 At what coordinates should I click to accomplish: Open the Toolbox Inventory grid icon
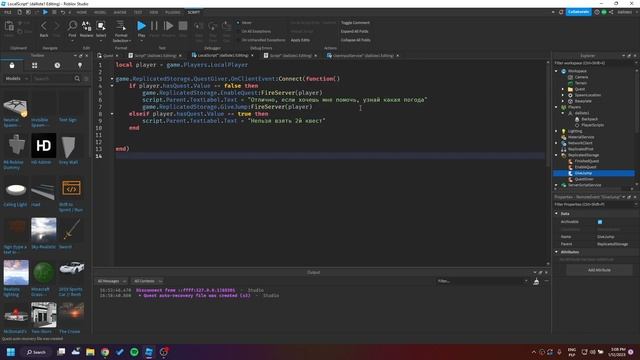click(x=35, y=65)
